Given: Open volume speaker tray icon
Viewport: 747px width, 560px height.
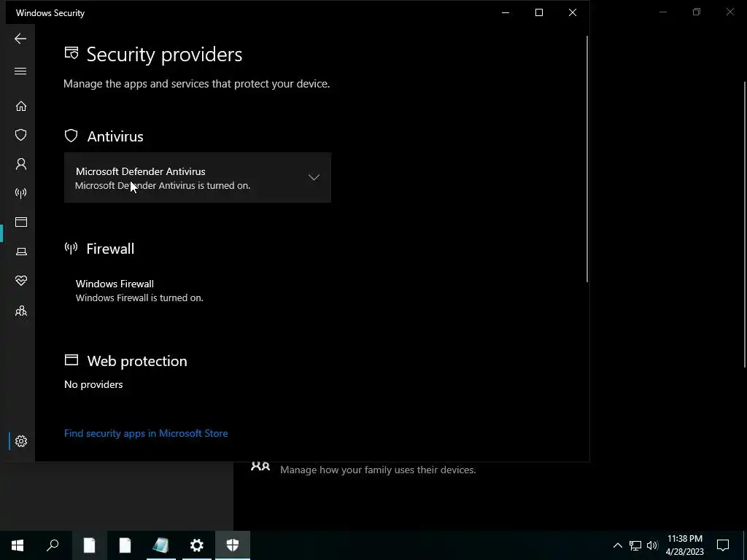Looking at the screenshot, I should click(652, 545).
